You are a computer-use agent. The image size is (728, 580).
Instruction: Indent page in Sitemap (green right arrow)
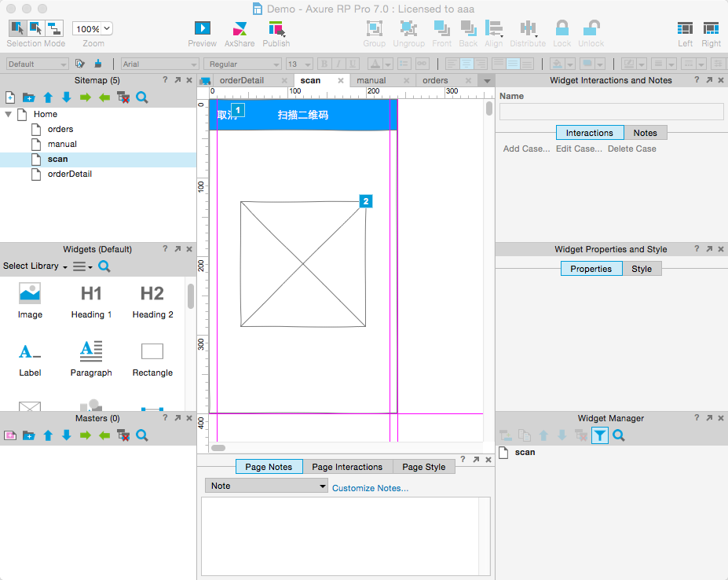point(86,97)
